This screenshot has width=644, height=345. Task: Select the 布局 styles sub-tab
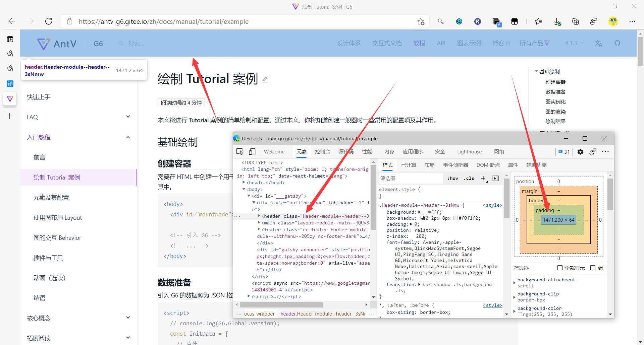pyautogui.click(x=429, y=165)
